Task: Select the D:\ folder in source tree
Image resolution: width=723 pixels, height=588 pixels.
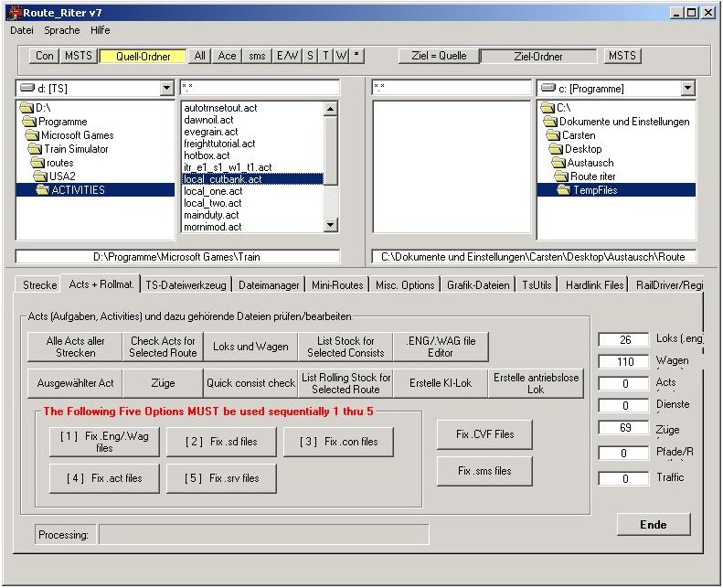Action: tap(36, 108)
